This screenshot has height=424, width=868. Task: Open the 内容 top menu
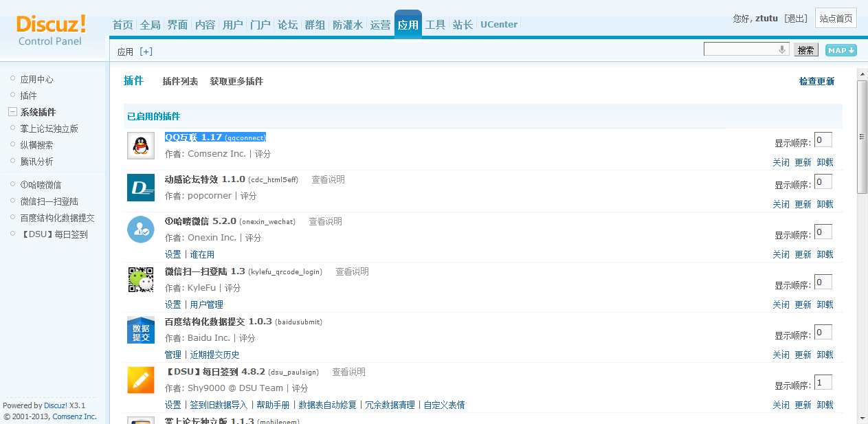point(205,25)
